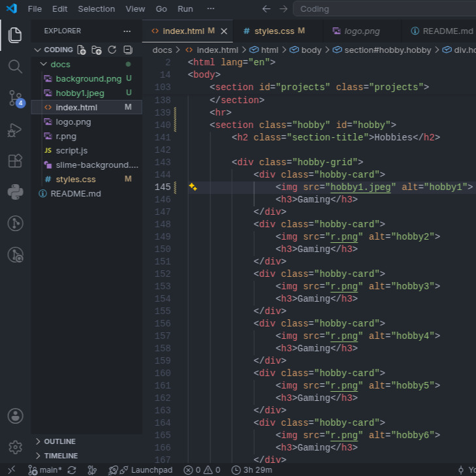476x476 pixels.
Task: Follow r.png link in hobby2 image
Action: coord(343,236)
